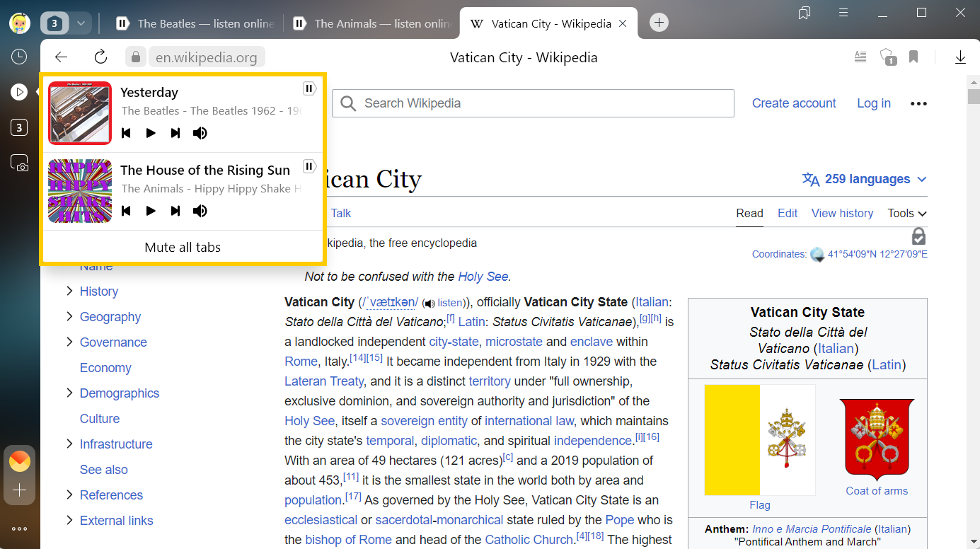The height and width of the screenshot is (549, 980).
Task: Expand the Demographics section in contents
Action: point(69,393)
